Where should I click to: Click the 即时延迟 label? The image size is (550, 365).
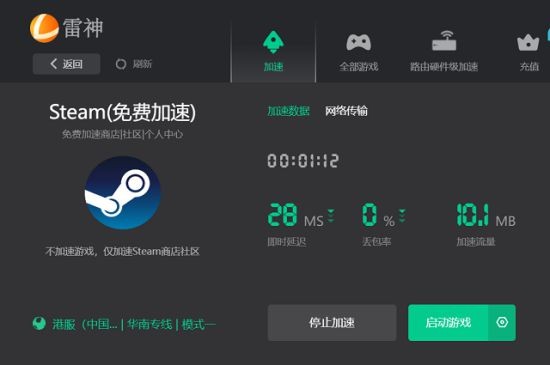[x=287, y=242]
